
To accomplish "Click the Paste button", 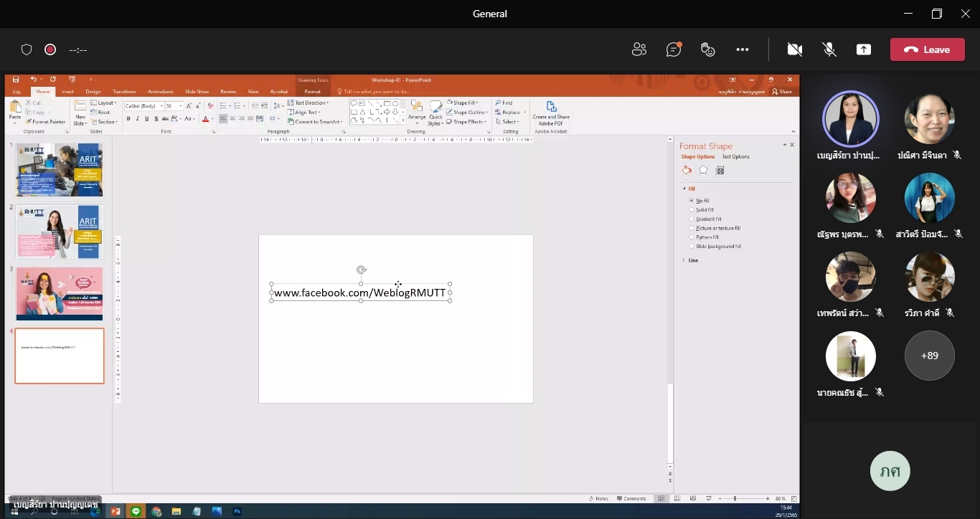I will click(15, 113).
